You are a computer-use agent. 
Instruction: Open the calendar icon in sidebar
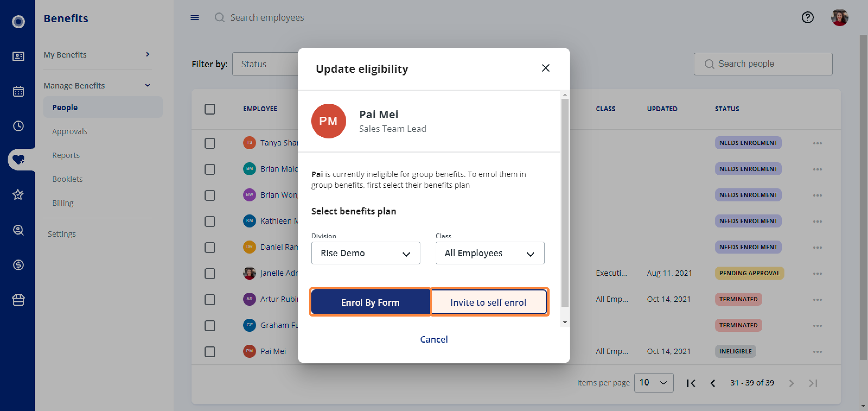(18, 91)
